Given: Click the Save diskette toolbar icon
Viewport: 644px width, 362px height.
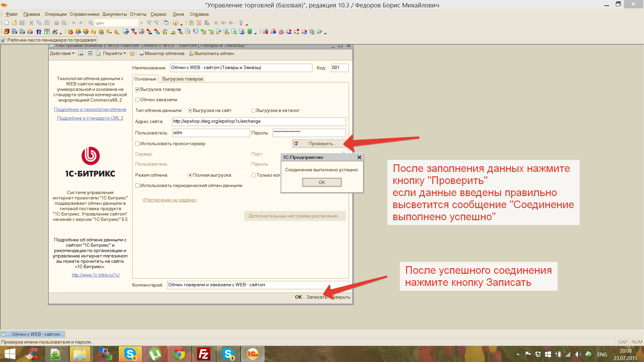Looking at the screenshot, I should pyautogui.click(x=22, y=23).
